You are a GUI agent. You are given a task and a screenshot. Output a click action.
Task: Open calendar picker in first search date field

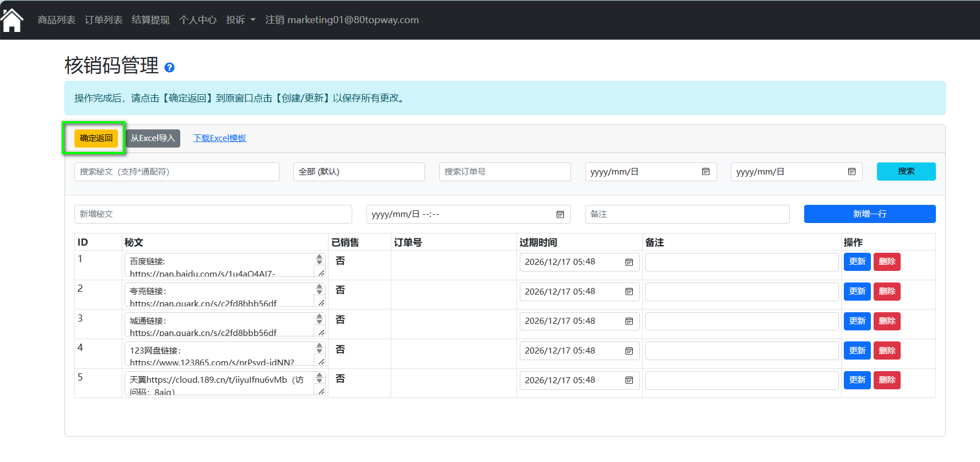point(706,172)
